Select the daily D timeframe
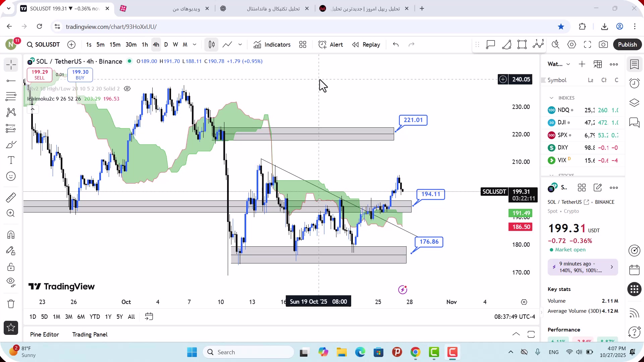Image resolution: width=644 pixels, height=362 pixels. click(166, 45)
